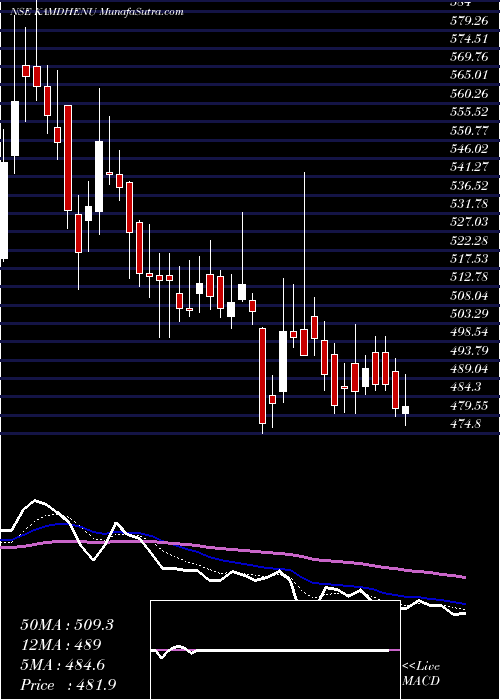Select the 498.54 price level label
This screenshot has width=500, height=700.
pos(469,332)
